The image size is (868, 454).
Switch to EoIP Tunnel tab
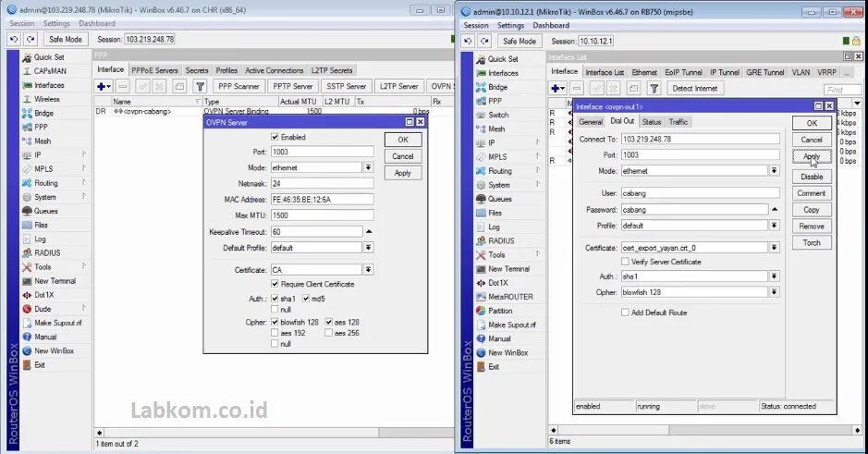[x=683, y=72]
